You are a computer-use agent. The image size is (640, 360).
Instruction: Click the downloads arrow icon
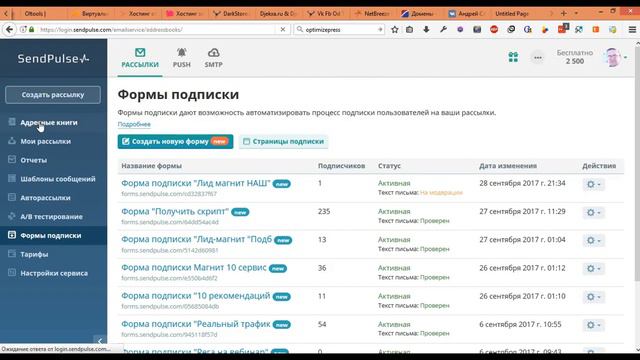426,29
